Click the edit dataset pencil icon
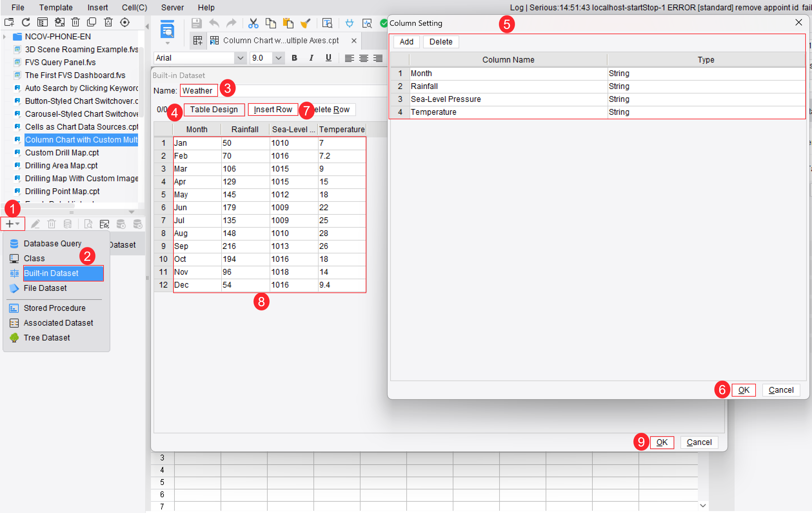812x513 pixels. pos(35,224)
